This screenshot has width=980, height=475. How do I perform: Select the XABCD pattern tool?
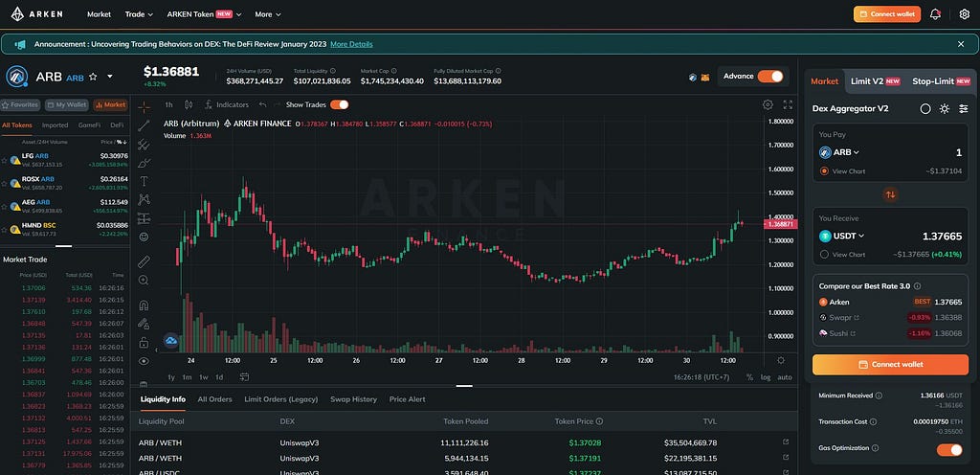[x=144, y=200]
